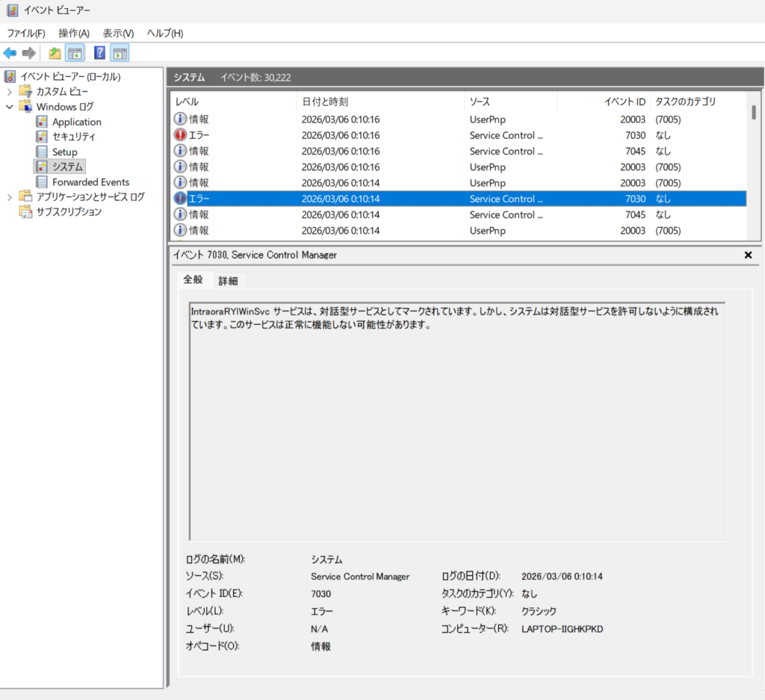This screenshot has width=765, height=700.
Task: Click the up-one-level folder toolbar icon
Action: click(55, 53)
